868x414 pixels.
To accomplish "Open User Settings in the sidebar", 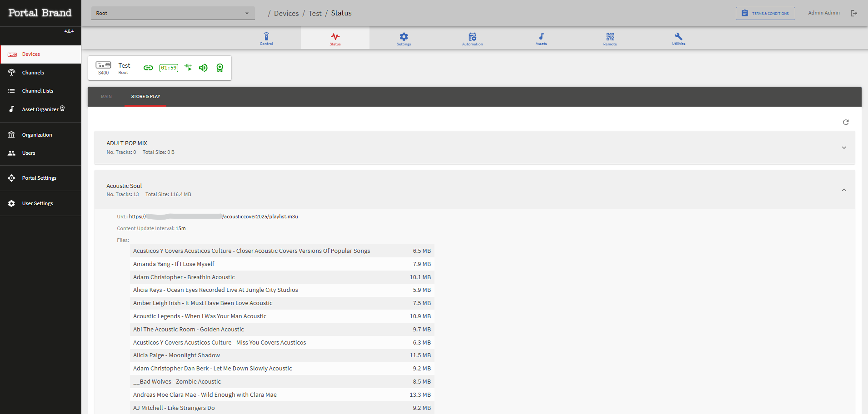I will 40,203.
